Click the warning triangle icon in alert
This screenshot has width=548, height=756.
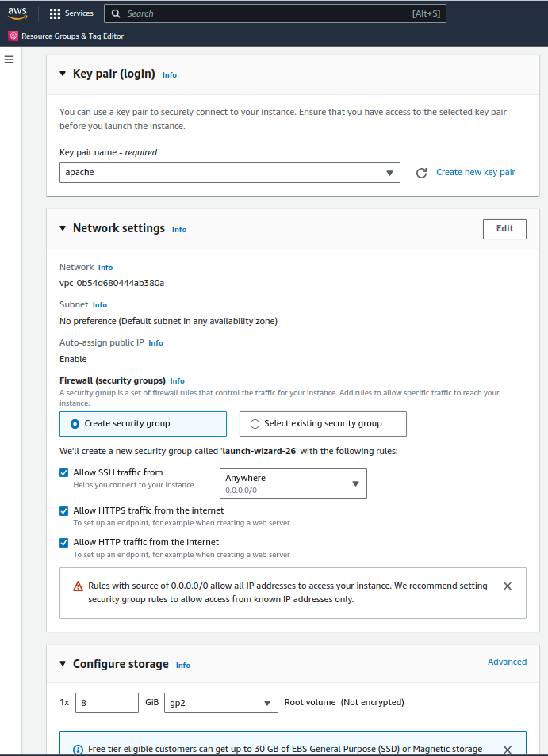point(78,586)
